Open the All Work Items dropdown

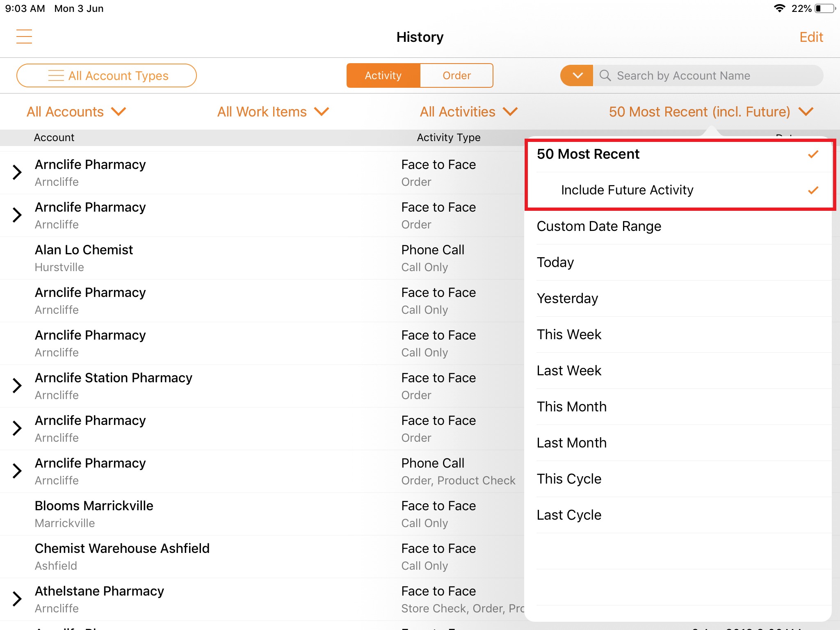tap(273, 112)
